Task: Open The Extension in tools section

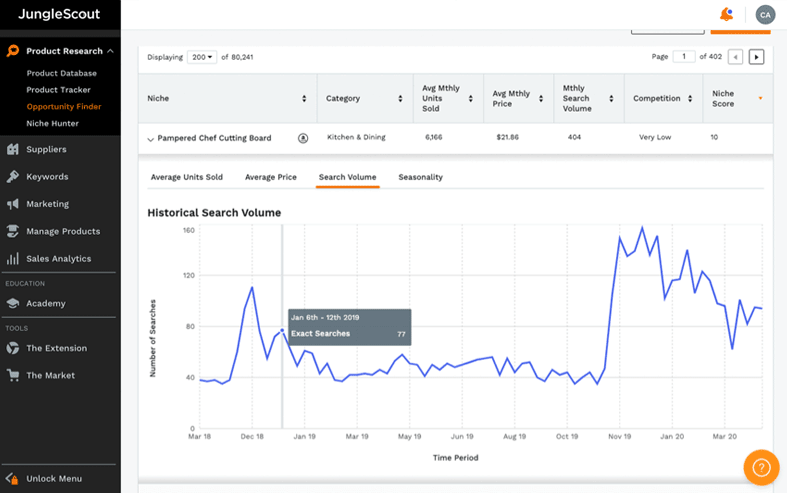Action: pos(56,348)
